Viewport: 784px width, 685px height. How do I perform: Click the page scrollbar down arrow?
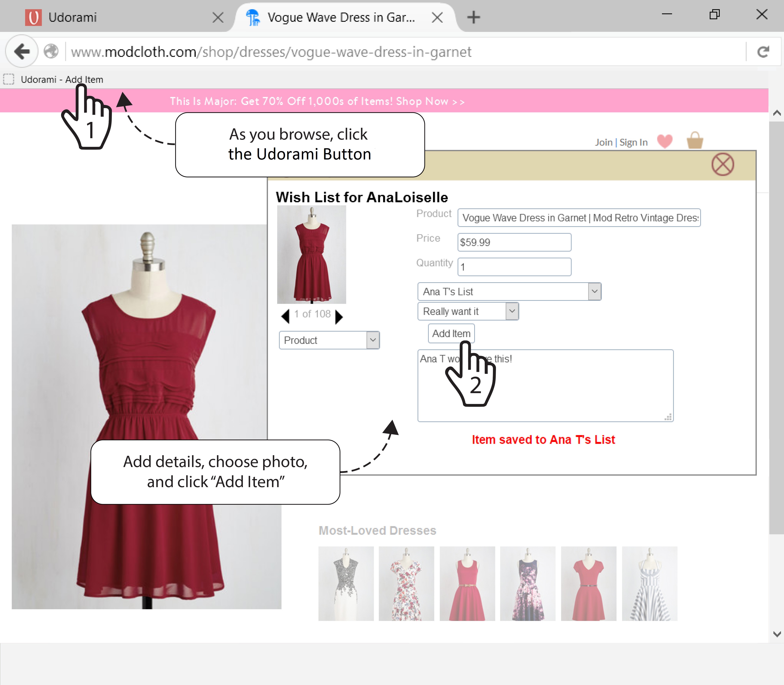pos(777,634)
